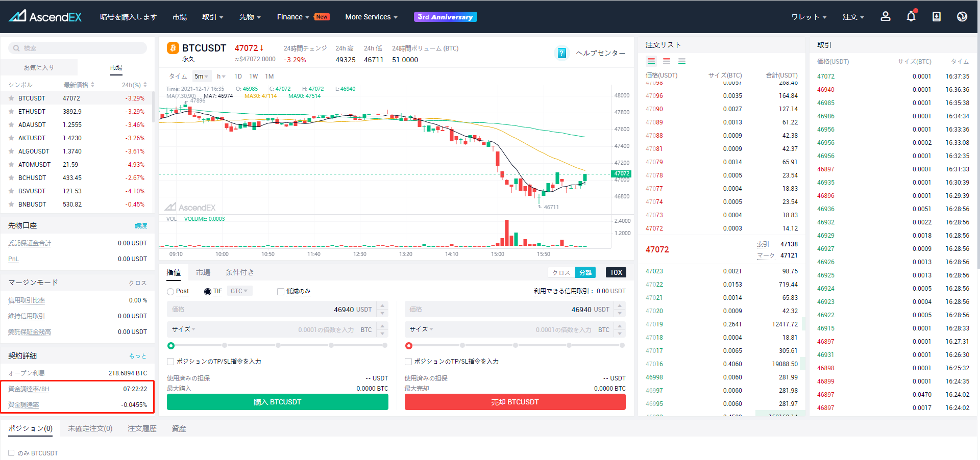Click buy-side size slider handle
980x460 pixels.
tap(171, 346)
